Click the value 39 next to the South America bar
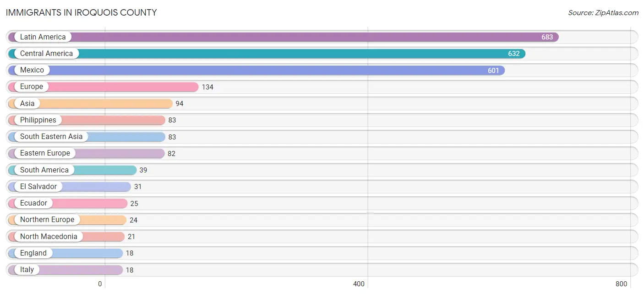This screenshot has height=295, width=644. [143, 170]
